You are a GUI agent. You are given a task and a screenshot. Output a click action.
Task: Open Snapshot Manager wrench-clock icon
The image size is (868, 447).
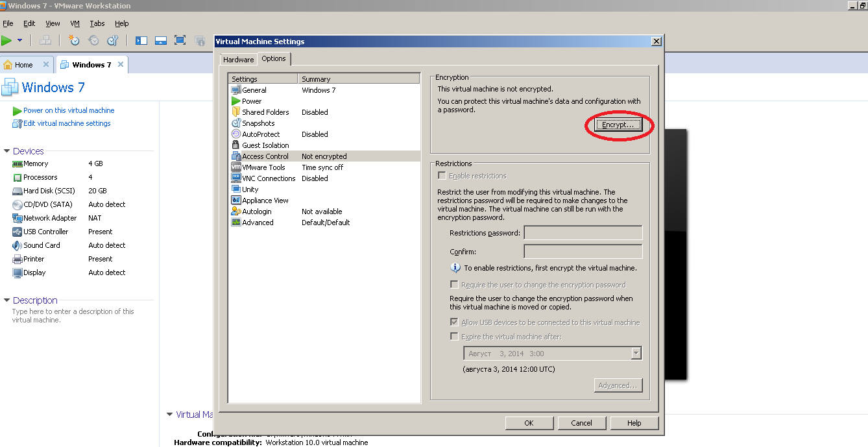point(112,40)
